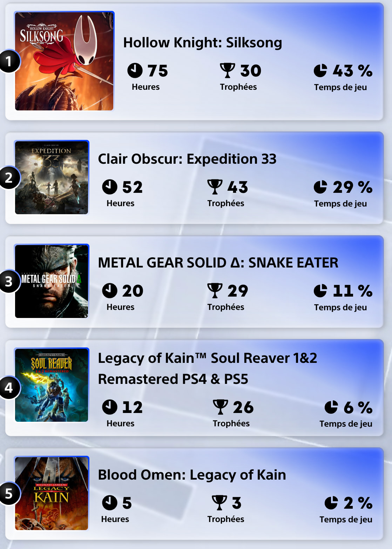Click the clock icon beside 52 Heures

[110, 187]
